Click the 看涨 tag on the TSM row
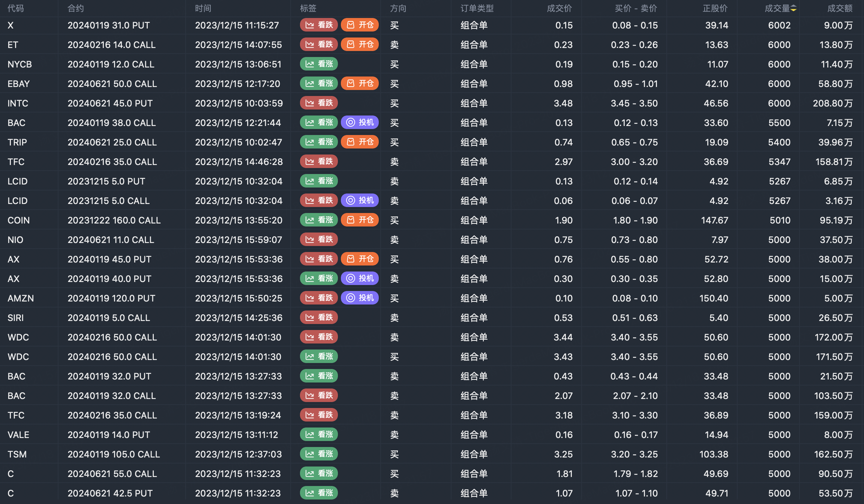 tap(319, 454)
